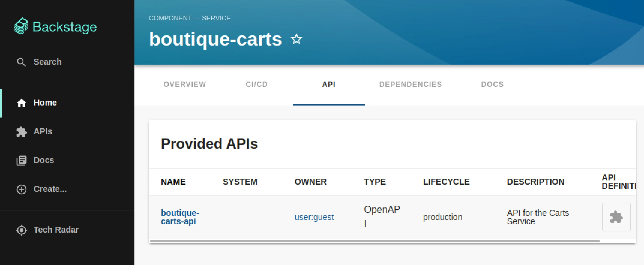The image size is (644, 265).
Task: Switch to the OVERVIEW tab
Action: point(185,84)
